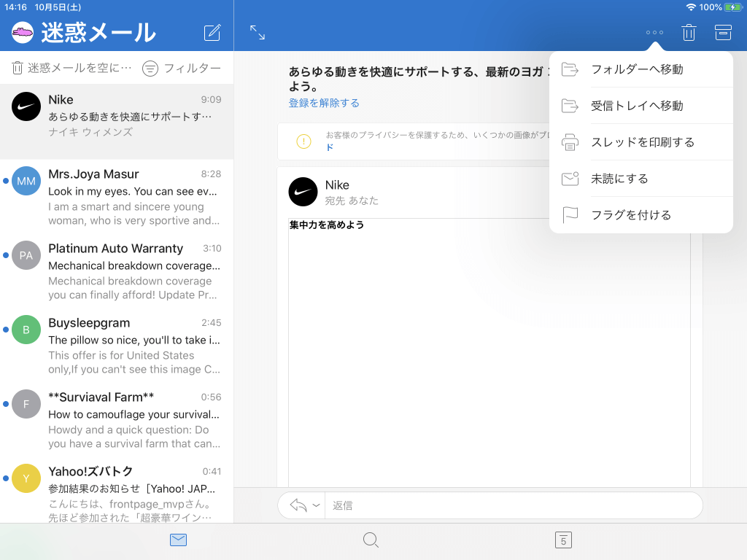Delete message with trash can icon
Viewport: 747px width, 560px height.
[689, 32]
